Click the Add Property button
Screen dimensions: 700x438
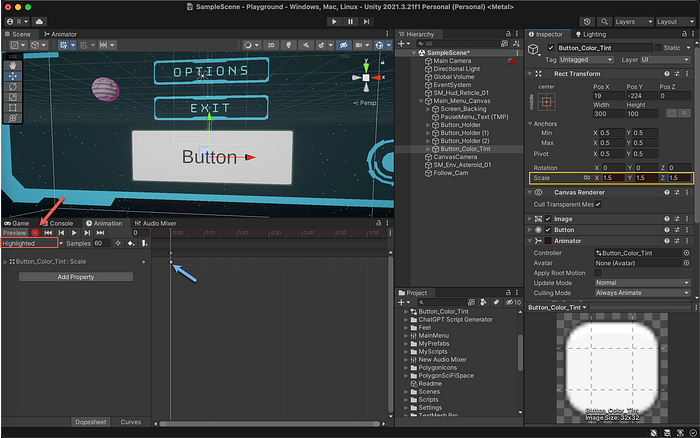pyautogui.click(x=76, y=277)
